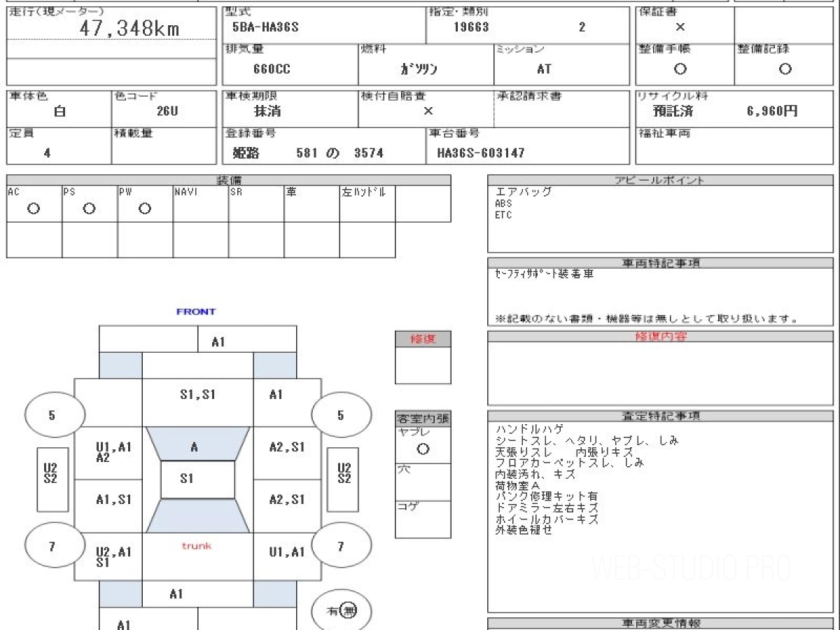This screenshot has height=630, width=840.
Task: Click the circle under 整備手帳
Action: click(x=680, y=69)
